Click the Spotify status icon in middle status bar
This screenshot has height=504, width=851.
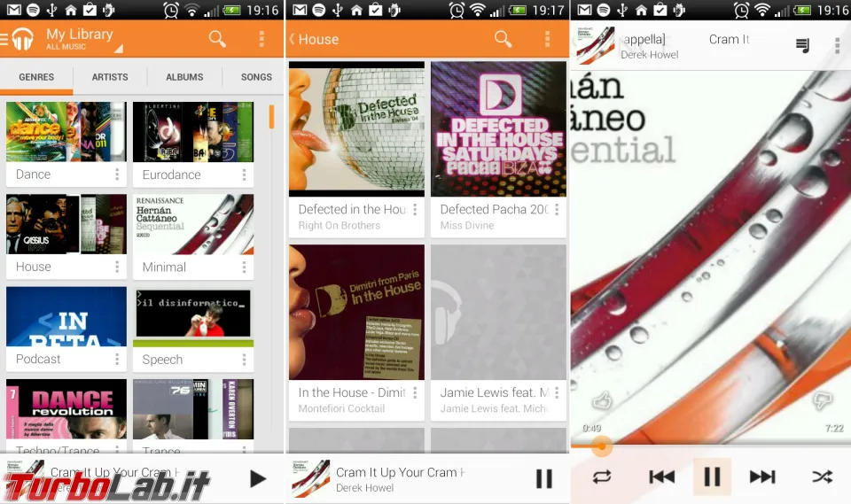click(318, 10)
